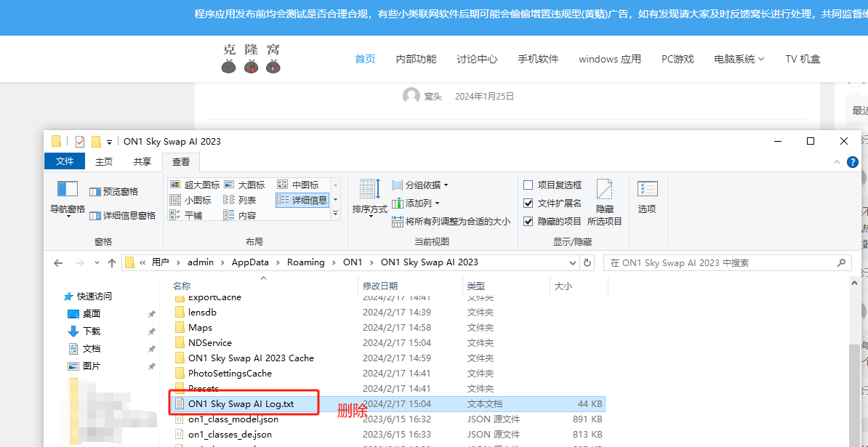Sort by 名称 column header
868x447 pixels.
(x=182, y=286)
